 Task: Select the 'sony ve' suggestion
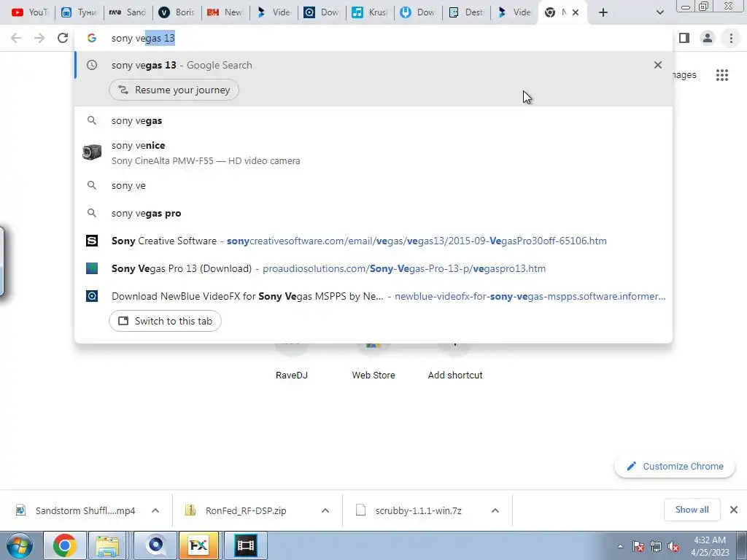coord(373,186)
